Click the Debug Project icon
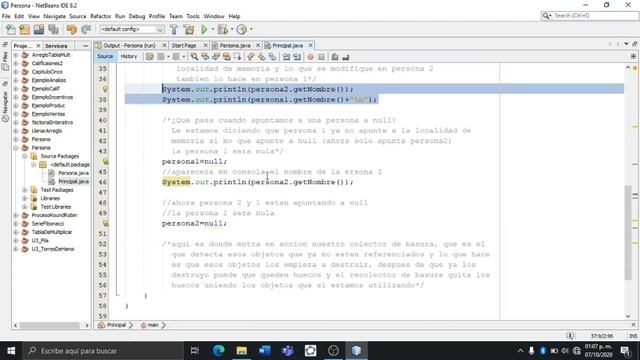 (223, 29)
